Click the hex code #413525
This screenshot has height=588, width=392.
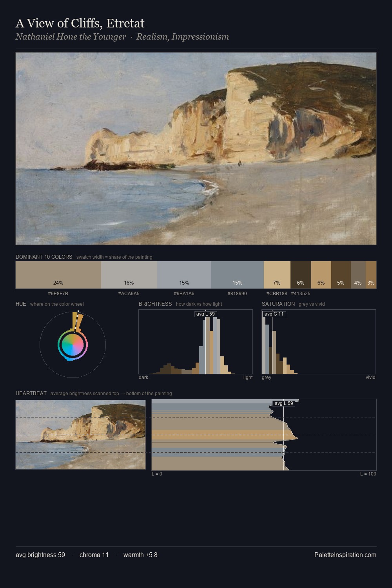[x=301, y=294]
